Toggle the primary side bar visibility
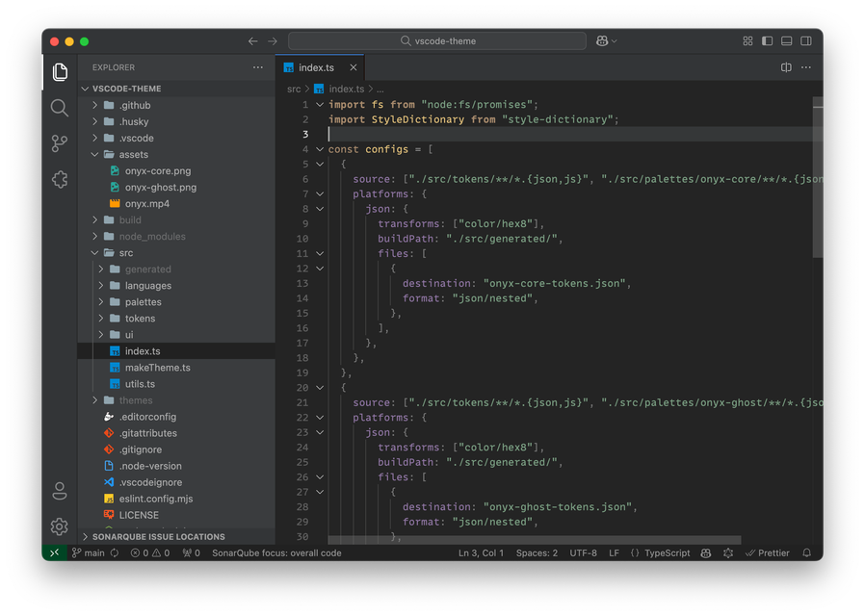Image resolution: width=865 pixels, height=616 pixels. pos(768,41)
